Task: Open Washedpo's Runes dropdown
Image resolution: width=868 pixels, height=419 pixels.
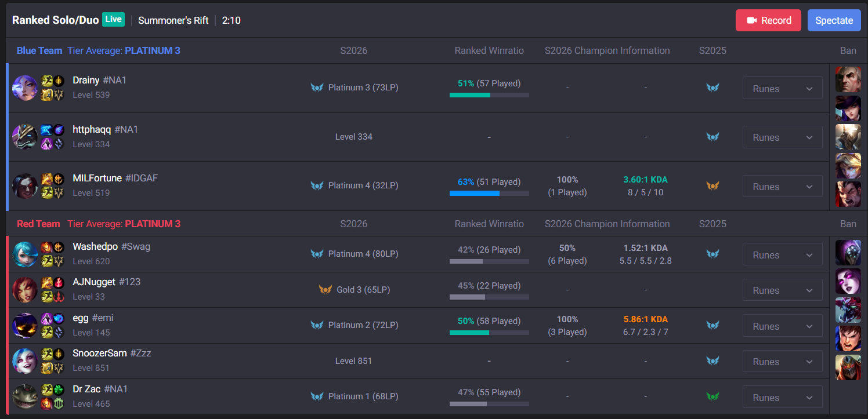Action: coord(783,255)
